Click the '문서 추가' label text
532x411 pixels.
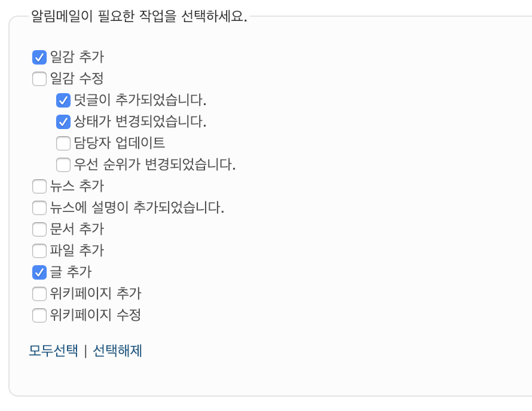tap(77, 229)
